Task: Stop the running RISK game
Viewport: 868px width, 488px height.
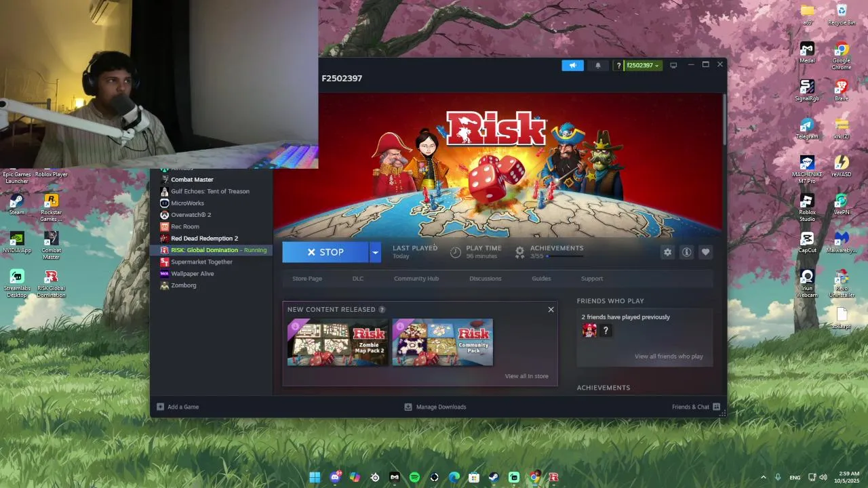Action: click(325, 252)
